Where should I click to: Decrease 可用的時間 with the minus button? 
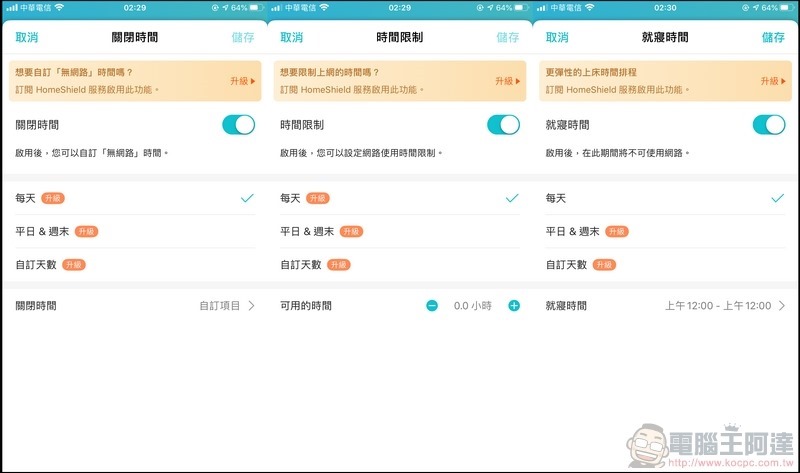[x=432, y=306]
